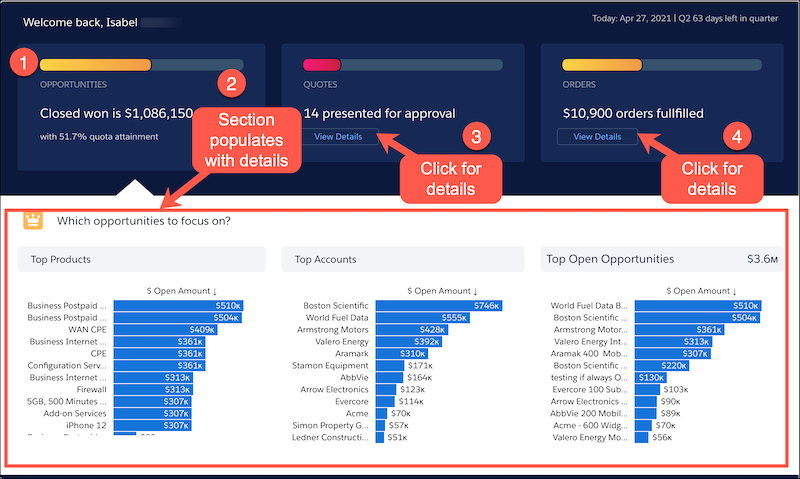Select the Firewall product label

(x=91, y=390)
